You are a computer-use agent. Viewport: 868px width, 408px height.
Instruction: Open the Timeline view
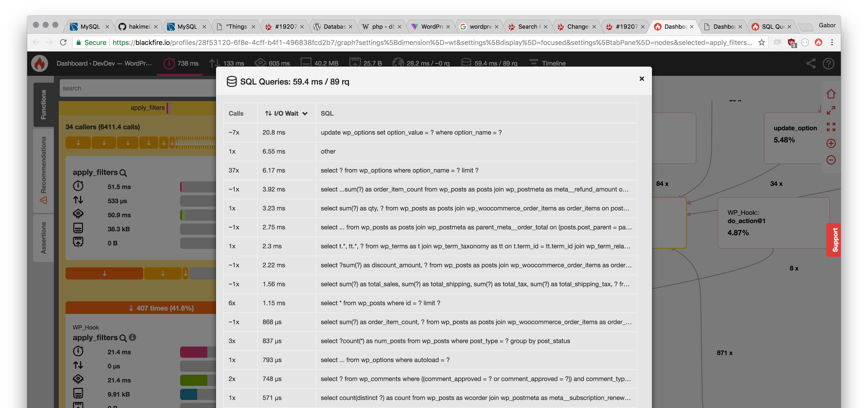[548, 63]
